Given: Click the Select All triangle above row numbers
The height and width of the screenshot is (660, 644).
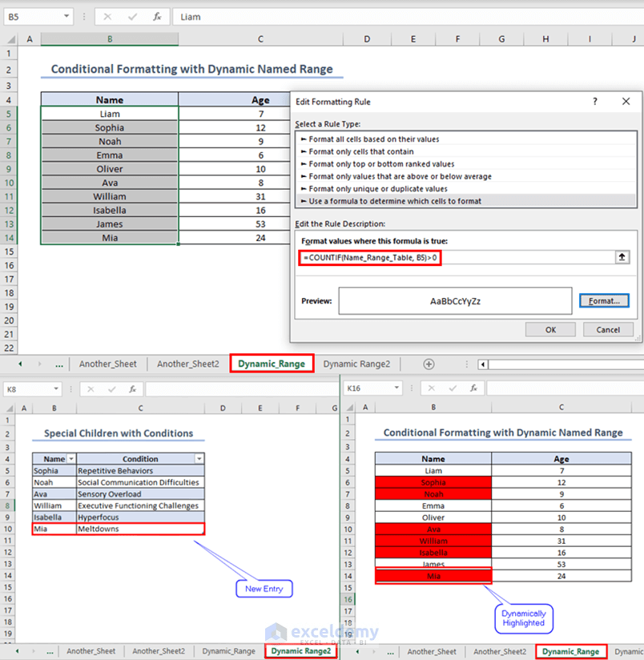Looking at the screenshot, I should click(10, 38).
